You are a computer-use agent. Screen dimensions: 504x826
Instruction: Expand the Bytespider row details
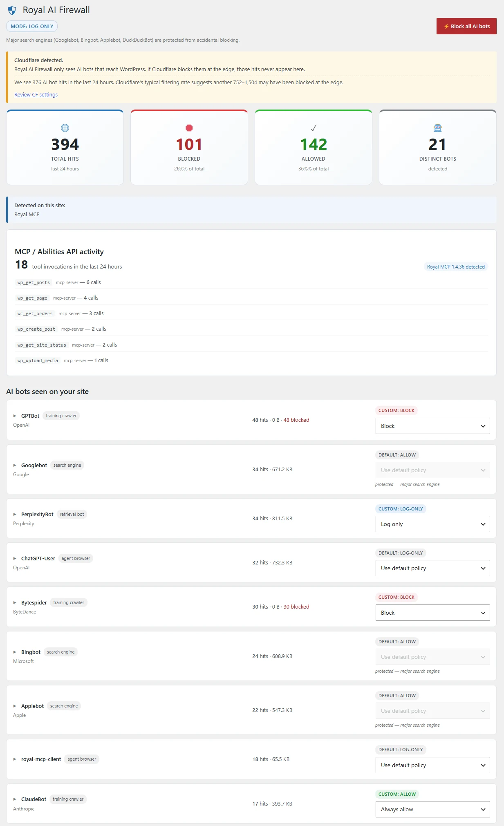tap(15, 602)
